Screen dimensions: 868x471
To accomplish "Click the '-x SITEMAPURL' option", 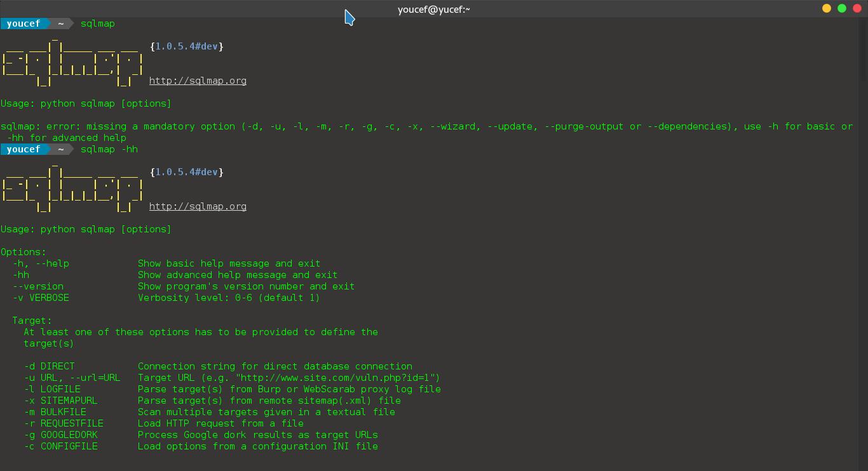I will (x=60, y=401).
